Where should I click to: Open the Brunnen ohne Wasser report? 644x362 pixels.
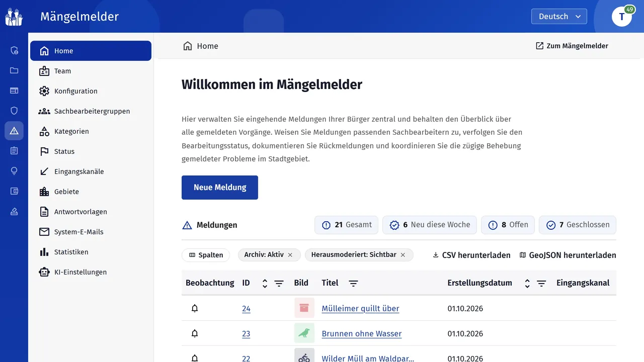tap(362, 333)
